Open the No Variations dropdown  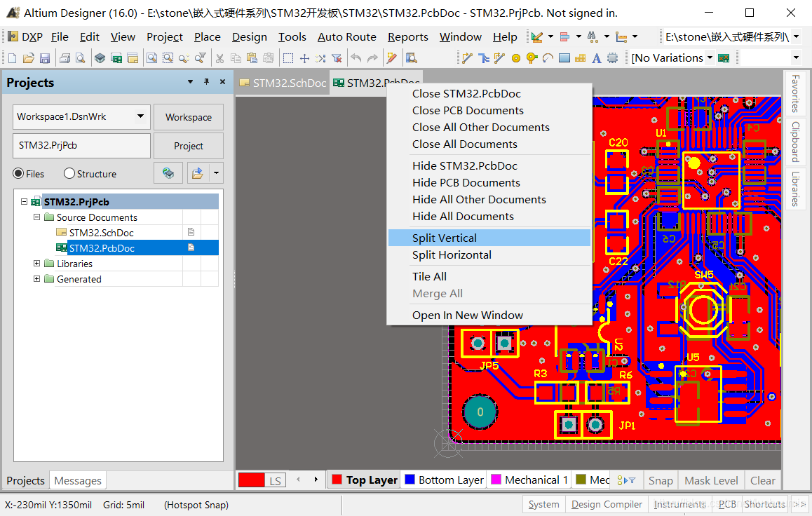click(x=710, y=58)
